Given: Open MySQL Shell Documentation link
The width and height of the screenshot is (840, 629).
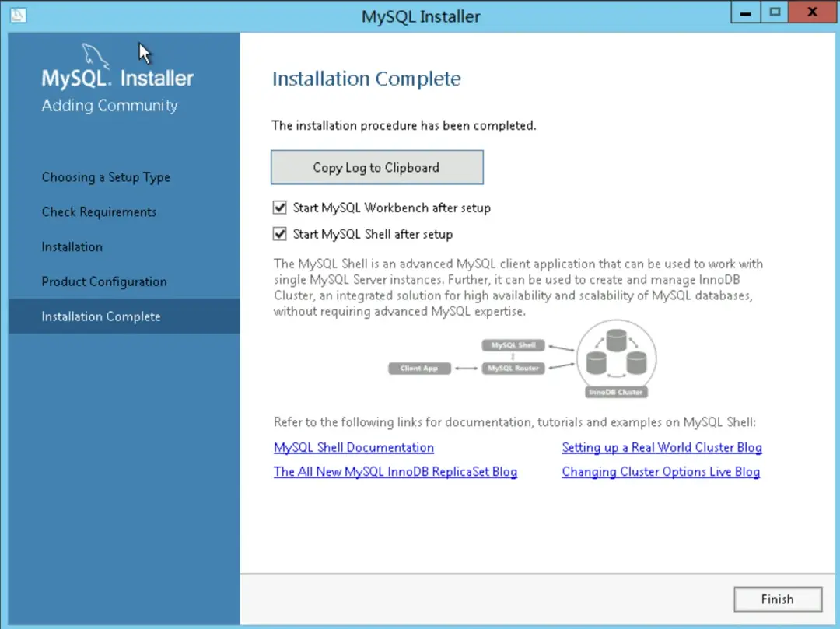Looking at the screenshot, I should (x=353, y=447).
